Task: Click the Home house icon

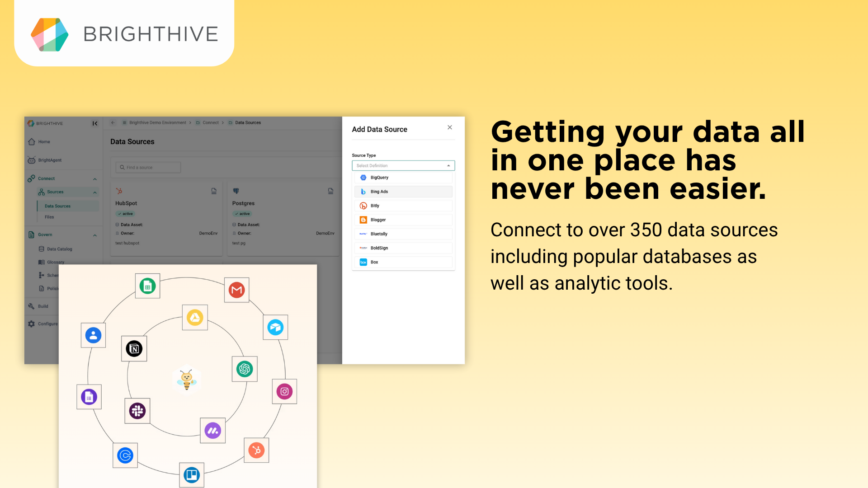Action: pyautogui.click(x=32, y=142)
